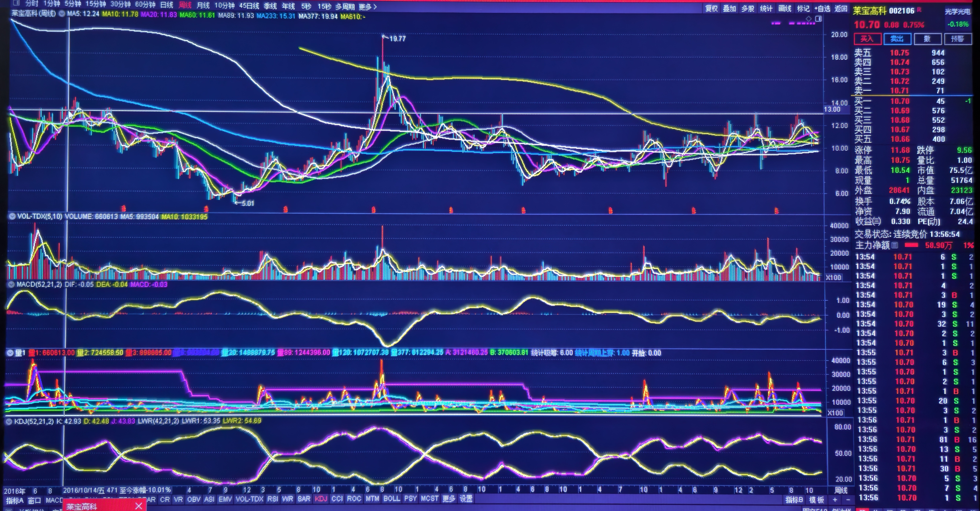Select the BOLL indicator tab
980x511 pixels.
pos(391,498)
